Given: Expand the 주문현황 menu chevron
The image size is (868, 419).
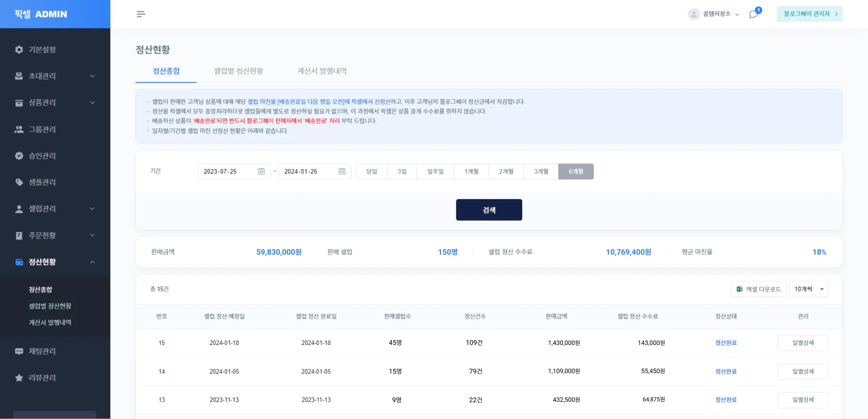Looking at the screenshot, I should (x=92, y=236).
